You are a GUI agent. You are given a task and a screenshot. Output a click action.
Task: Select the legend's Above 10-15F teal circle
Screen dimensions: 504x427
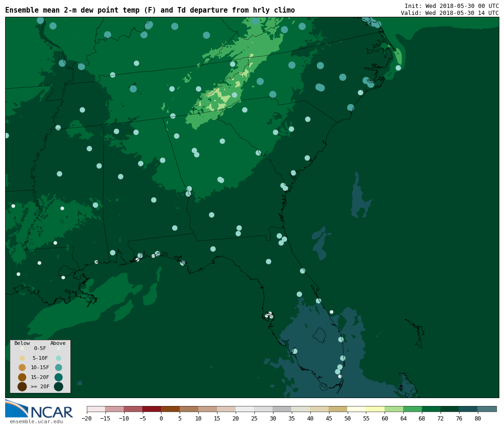(x=58, y=368)
